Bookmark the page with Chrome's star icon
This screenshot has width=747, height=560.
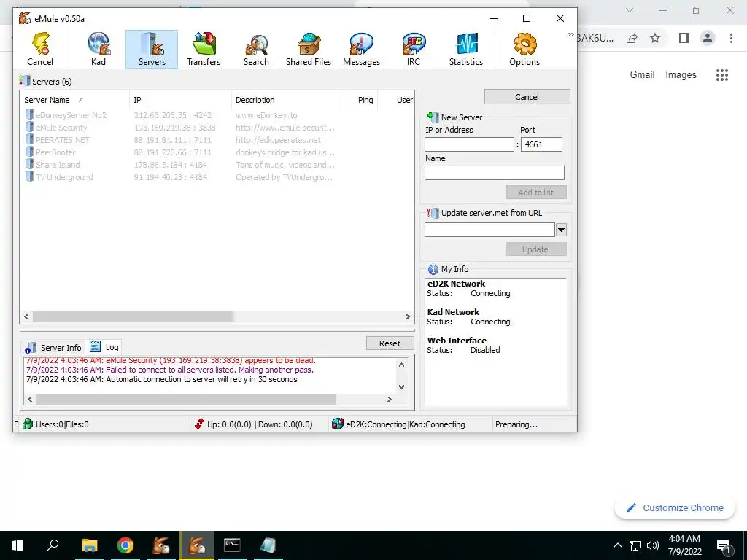[x=655, y=38]
